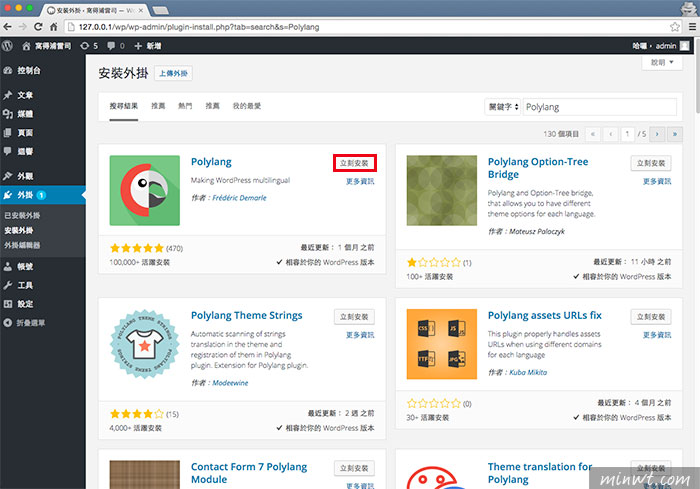The width and height of the screenshot is (700, 489).
Task: Open the 關鍵字 search type dropdown
Action: [503, 107]
